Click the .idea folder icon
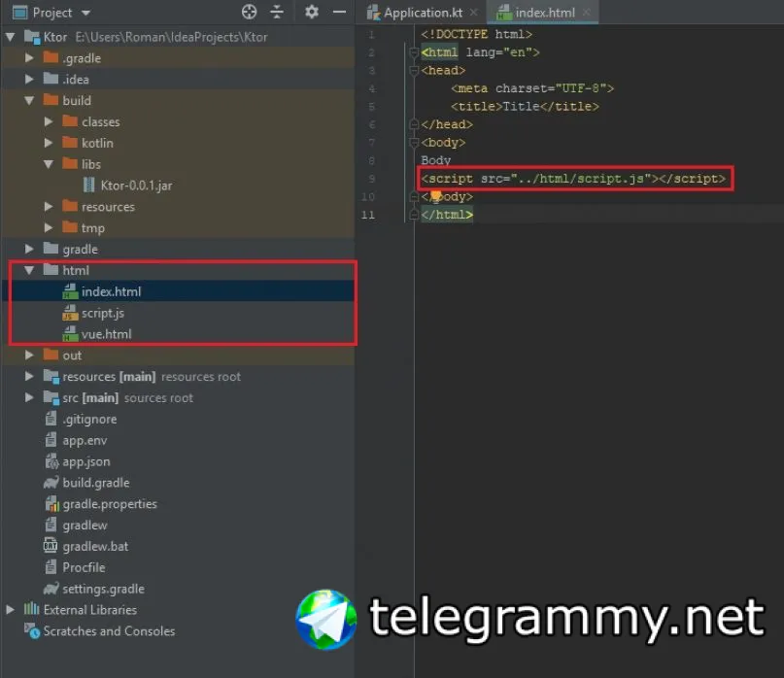Screen dimensions: 784x678 [x=51, y=79]
